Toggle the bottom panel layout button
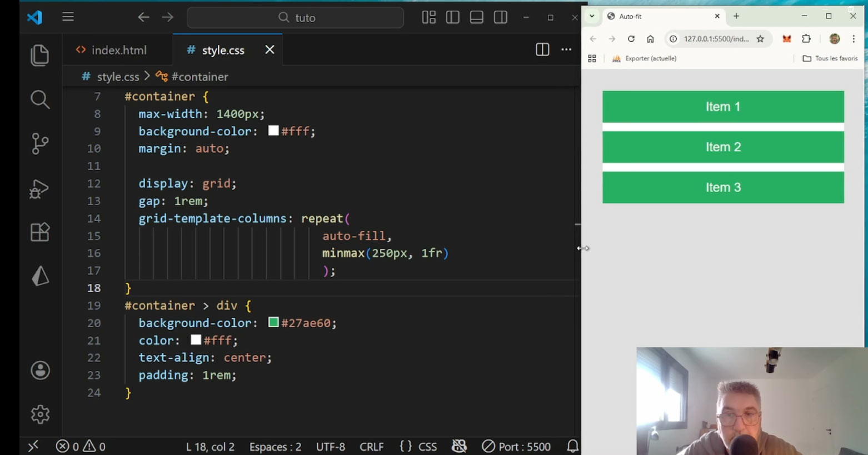The image size is (868, 455). click(477, 17)
